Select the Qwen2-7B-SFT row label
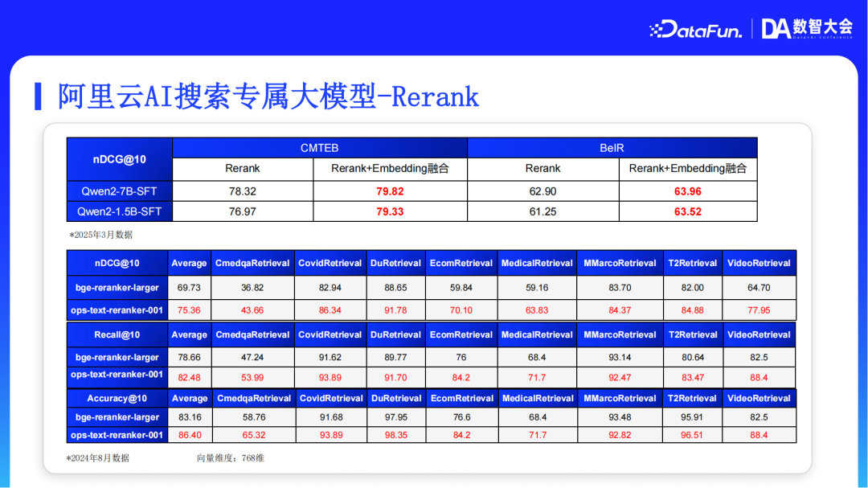The width and height of the screenshot is (868, 488). point(119,191)
